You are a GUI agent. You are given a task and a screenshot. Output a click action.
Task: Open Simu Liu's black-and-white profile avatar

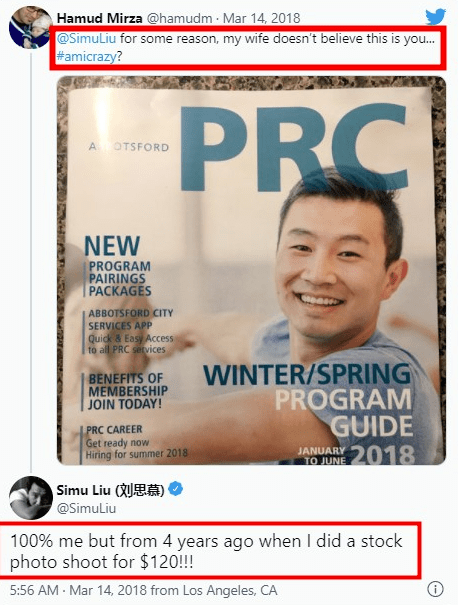point(30,498)
